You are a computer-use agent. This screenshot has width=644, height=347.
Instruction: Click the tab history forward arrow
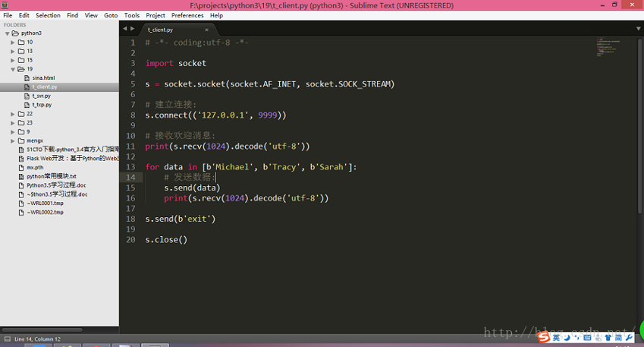coord(132,29)
